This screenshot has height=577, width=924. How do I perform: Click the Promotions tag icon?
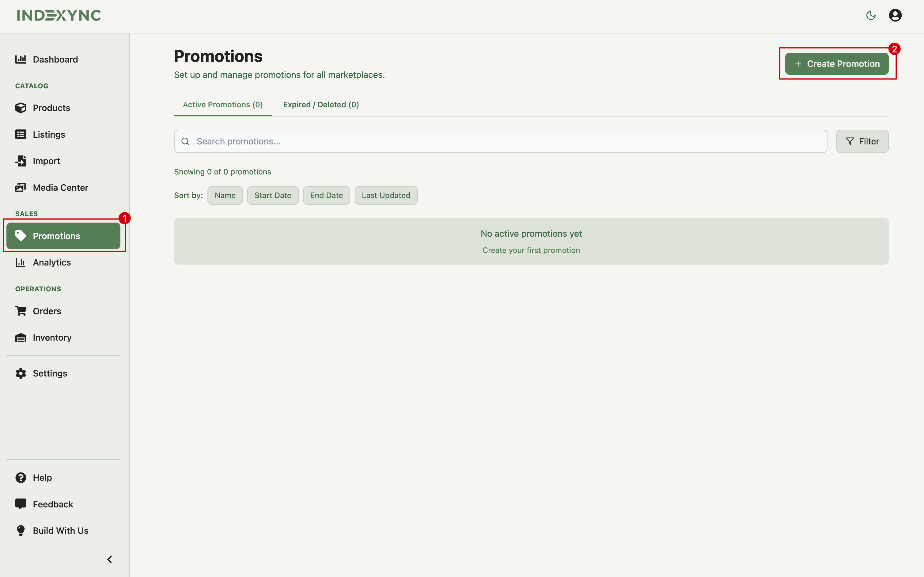click(21, 236)
